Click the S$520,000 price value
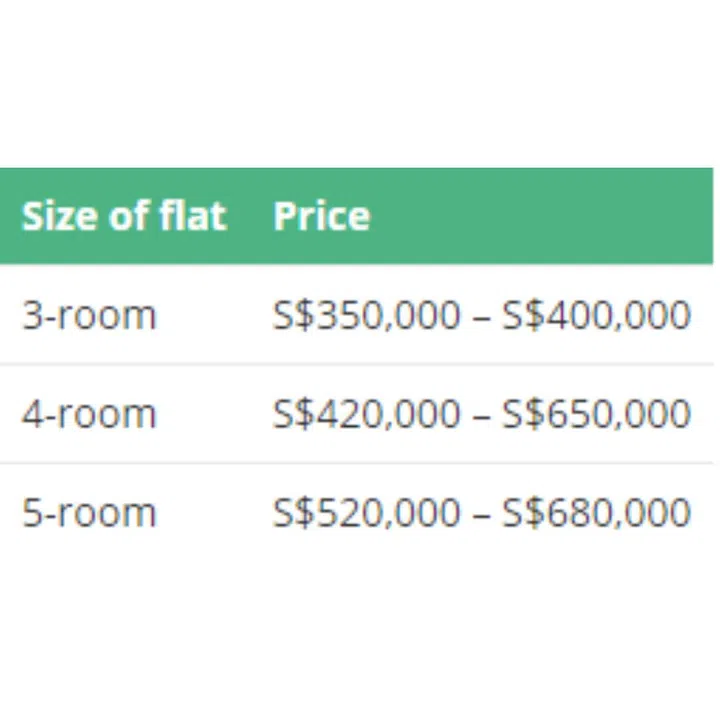Image resolution: width=720 pixels, height=720 pixels. 366,512
